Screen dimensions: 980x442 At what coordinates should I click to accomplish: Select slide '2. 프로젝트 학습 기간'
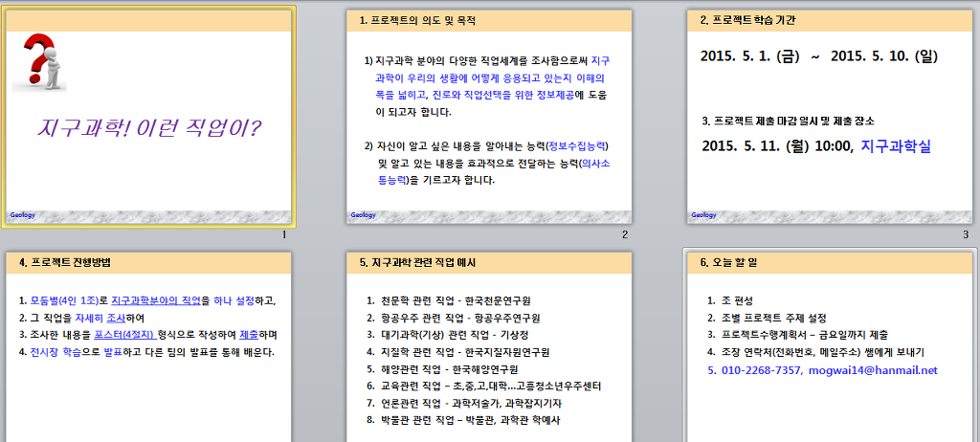[830, 117]
